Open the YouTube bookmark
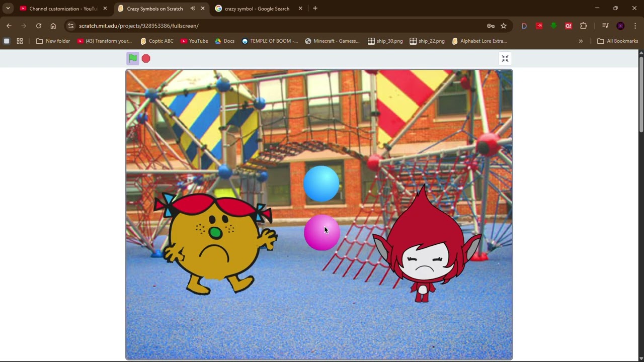The height and width of the screenshot is (362, 644). click(x=194, y=41)
